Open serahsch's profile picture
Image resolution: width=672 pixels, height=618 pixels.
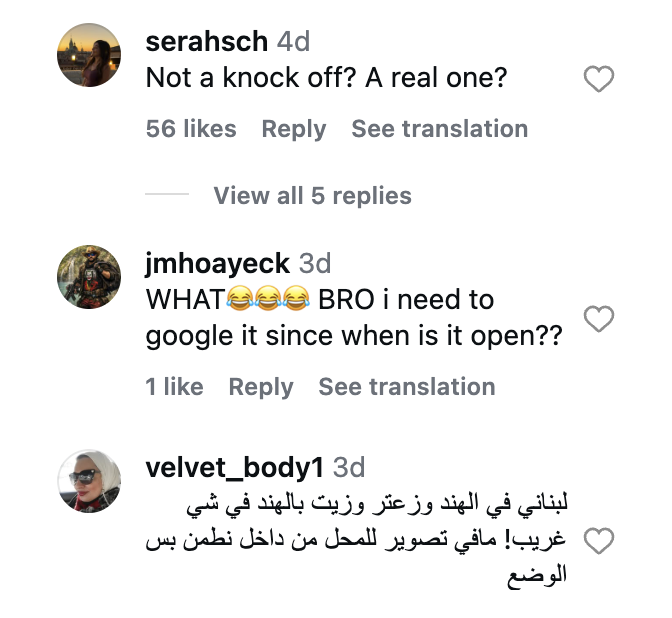[x=89, y=55]
